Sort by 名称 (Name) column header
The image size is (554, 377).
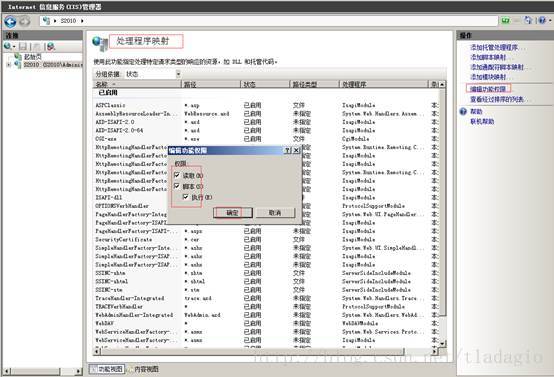click(137, 84)
